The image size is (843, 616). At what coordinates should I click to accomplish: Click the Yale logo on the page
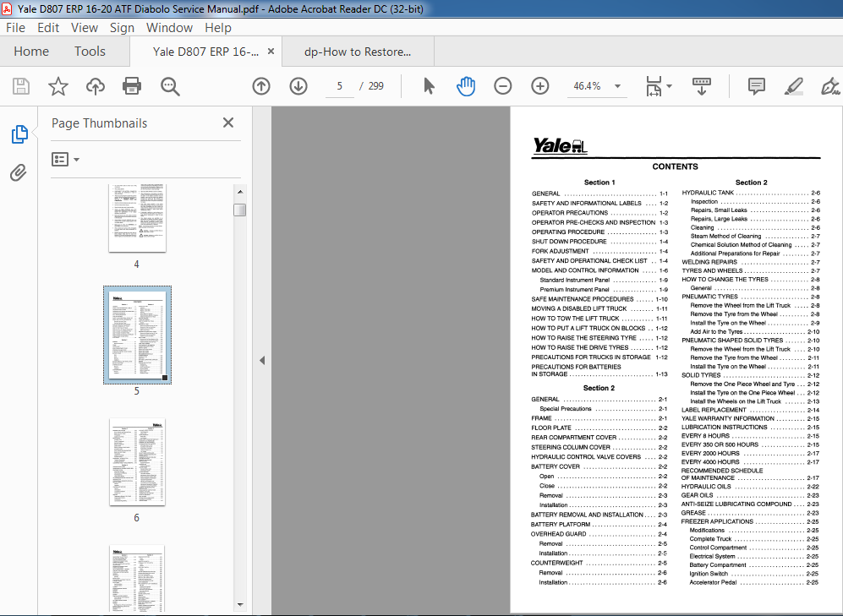coord(560,145)
